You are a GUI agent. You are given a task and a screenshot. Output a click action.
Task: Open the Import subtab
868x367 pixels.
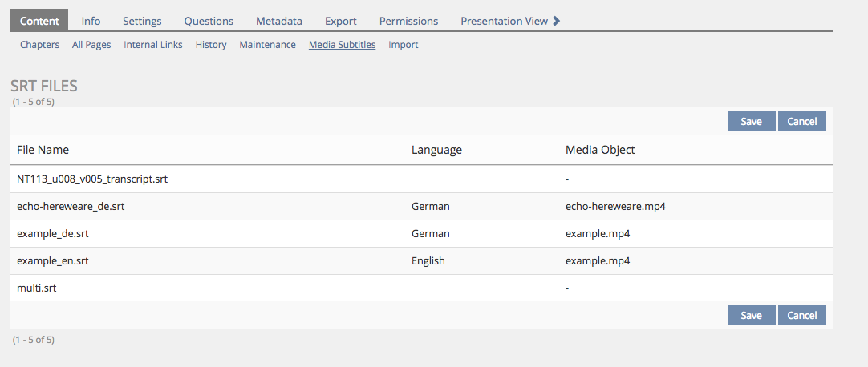pos(404,45)
